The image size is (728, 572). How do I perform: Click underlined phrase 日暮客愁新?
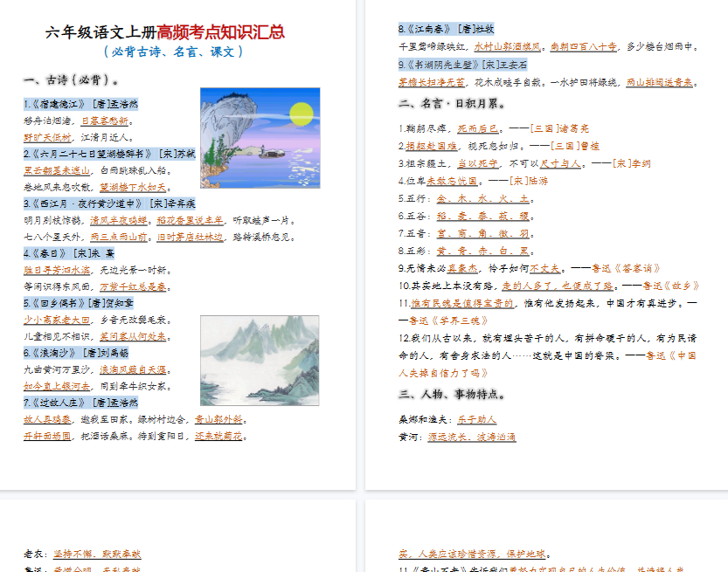pyautogui.click(x=105, y=121)
